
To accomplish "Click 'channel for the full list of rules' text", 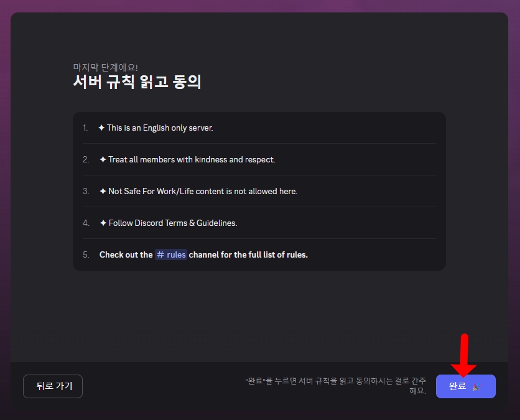I will coord(248,254).
